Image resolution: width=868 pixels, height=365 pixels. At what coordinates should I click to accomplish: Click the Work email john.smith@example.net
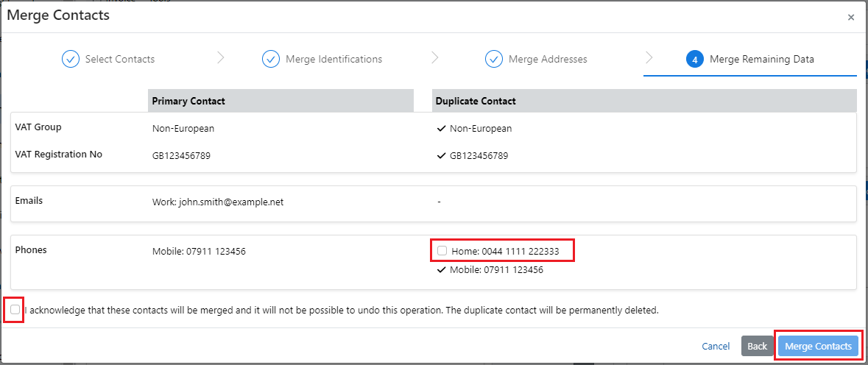pos(217,201)
